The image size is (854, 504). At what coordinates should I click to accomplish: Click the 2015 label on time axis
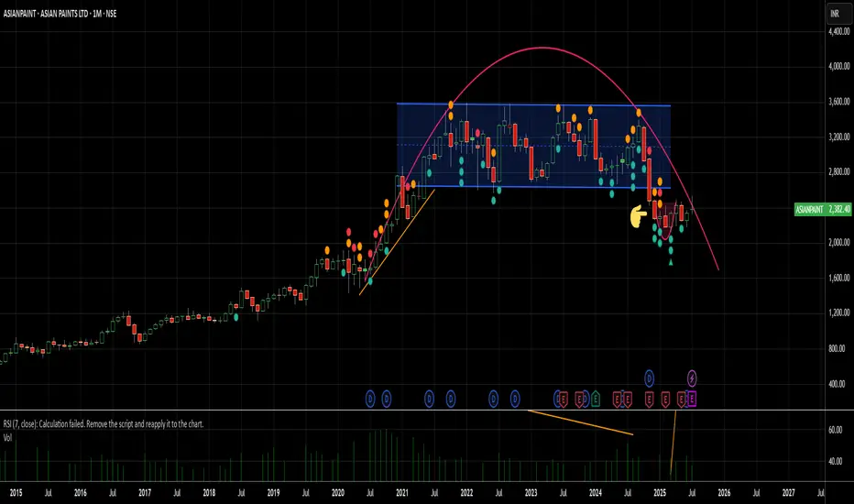point(15,492)
